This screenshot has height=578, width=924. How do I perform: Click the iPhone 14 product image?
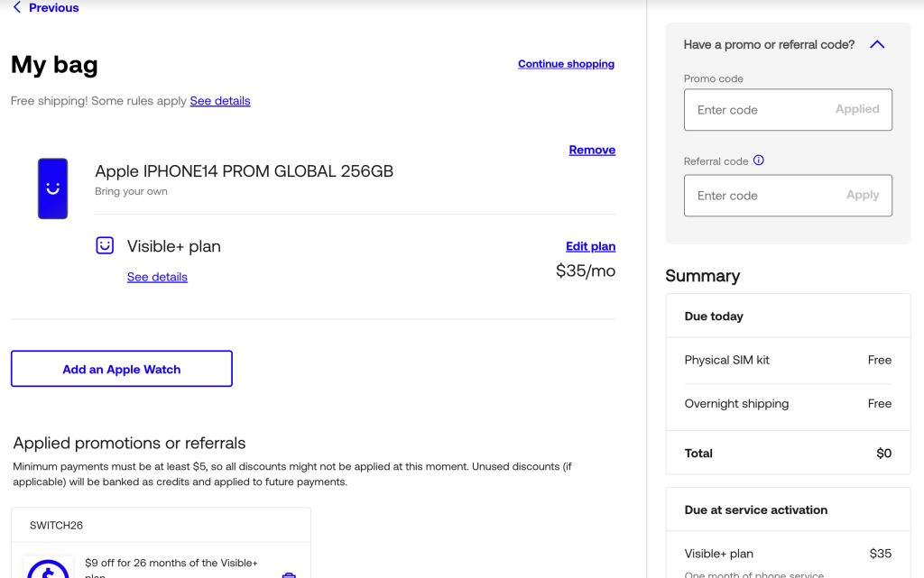52,188
